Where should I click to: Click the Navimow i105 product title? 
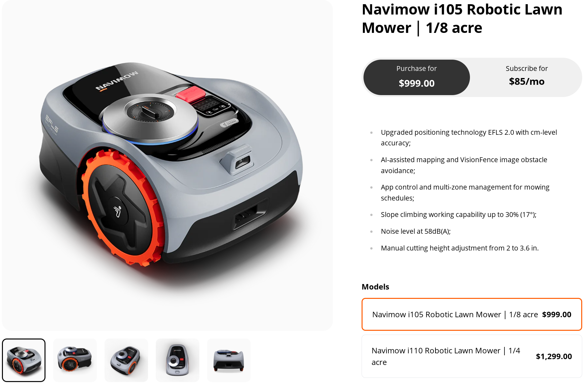click(x=462, y=19)
